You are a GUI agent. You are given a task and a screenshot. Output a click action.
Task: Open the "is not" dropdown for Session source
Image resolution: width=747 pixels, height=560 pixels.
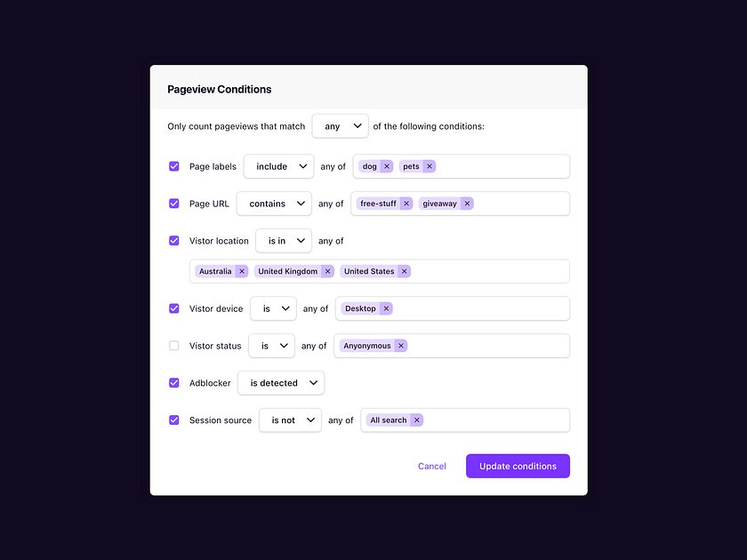click(290, 420)
